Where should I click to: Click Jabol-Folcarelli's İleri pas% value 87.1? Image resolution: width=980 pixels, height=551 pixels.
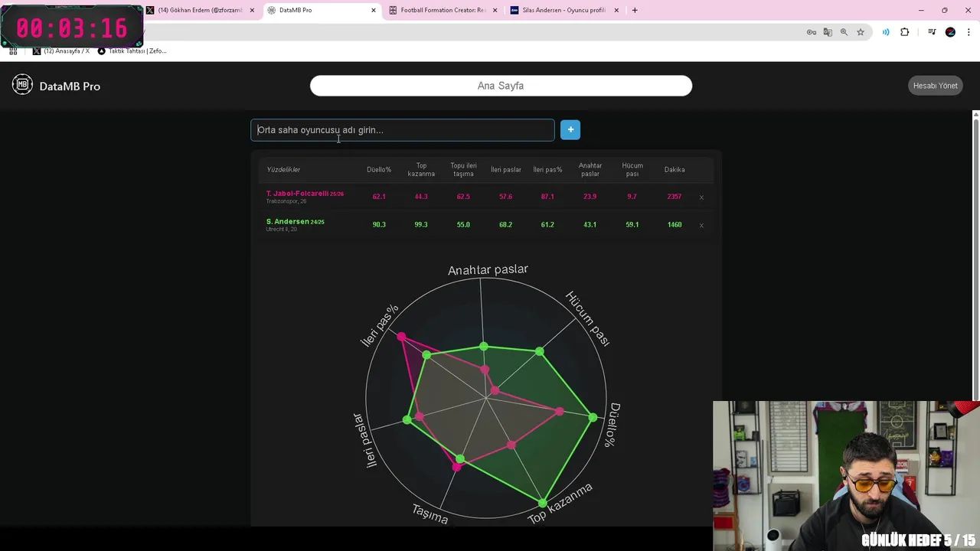pos(547,197)
